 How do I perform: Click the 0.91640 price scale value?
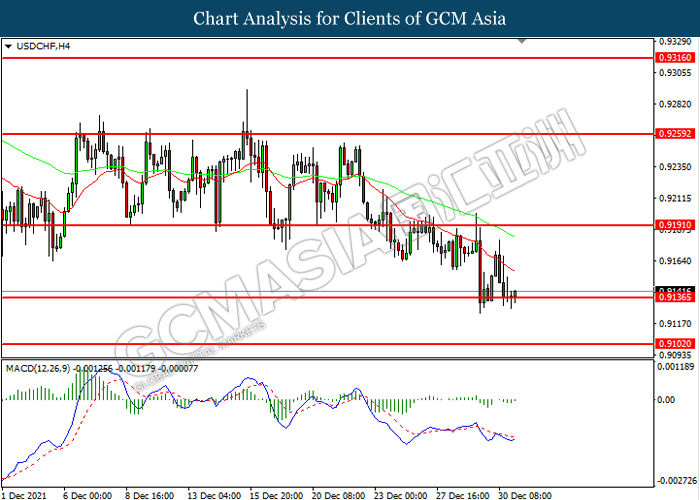pos(675,261)
